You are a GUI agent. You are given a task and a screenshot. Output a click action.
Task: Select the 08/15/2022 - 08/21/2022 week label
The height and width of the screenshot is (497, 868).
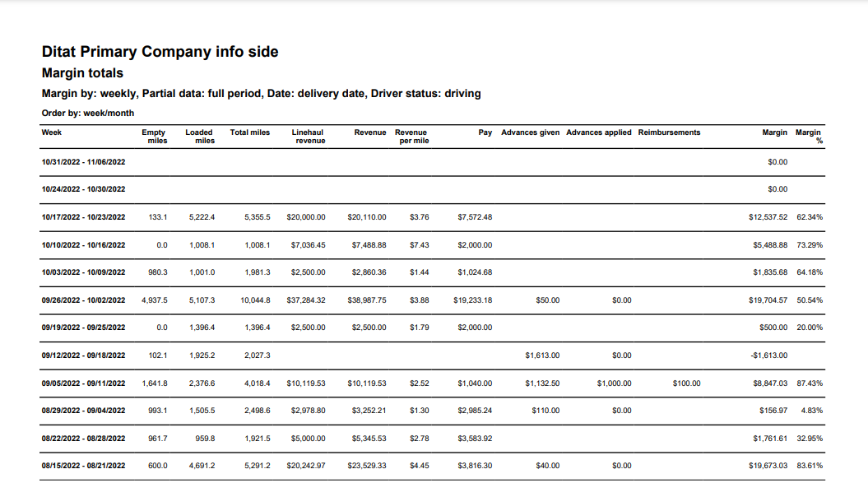(83, 466)
